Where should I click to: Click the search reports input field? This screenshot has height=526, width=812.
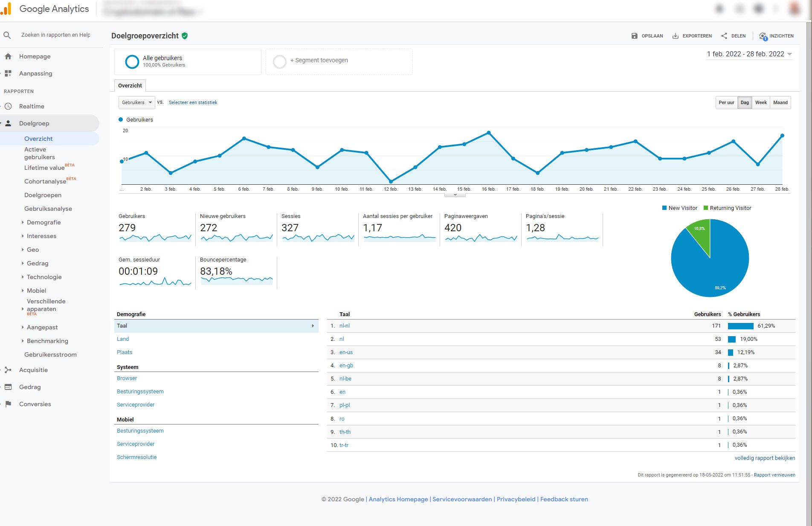pos(56,35)
